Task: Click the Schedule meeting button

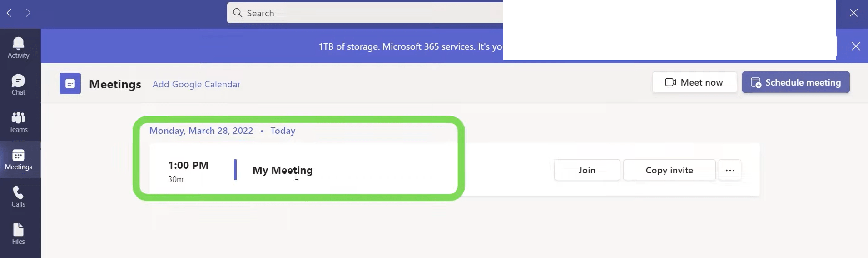Action: [796, 82]
